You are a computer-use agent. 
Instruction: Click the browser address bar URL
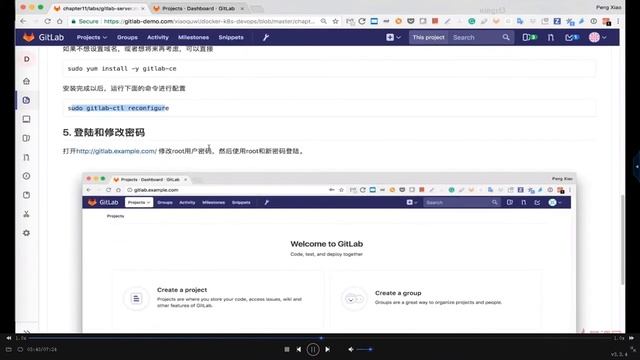(x=209, y=21)
